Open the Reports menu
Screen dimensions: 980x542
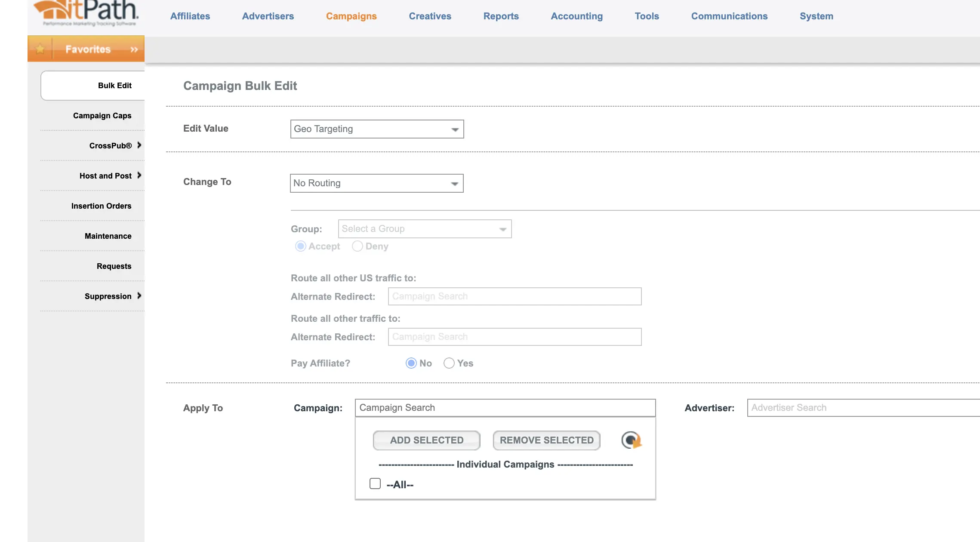click(501, 16)
